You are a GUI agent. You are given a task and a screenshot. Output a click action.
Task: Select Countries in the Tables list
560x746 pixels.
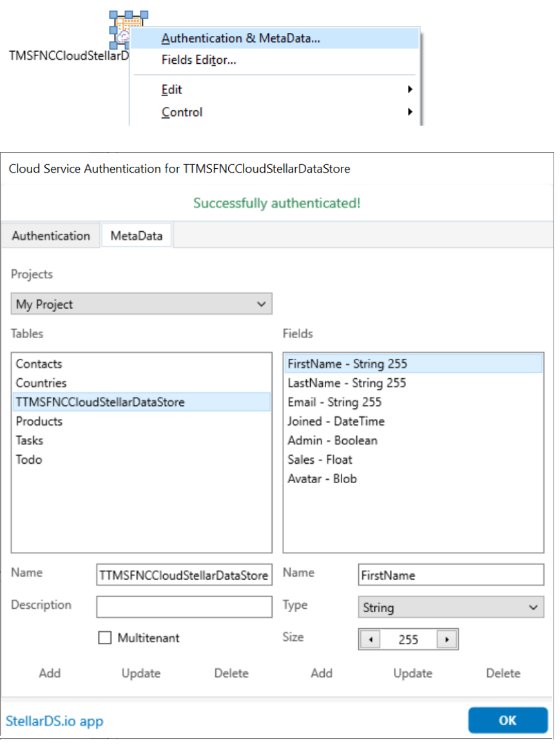point(141,383)
